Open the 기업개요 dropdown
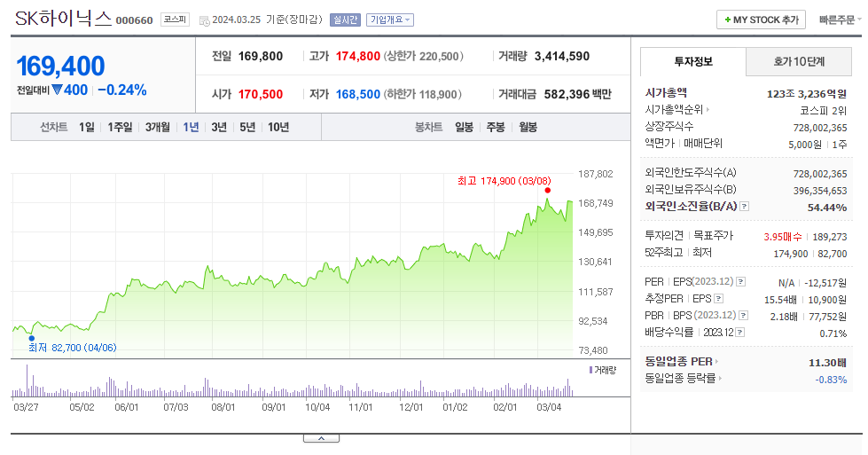Screen dimensions: 868x455 pyautogui.click(x=390, y=20)
